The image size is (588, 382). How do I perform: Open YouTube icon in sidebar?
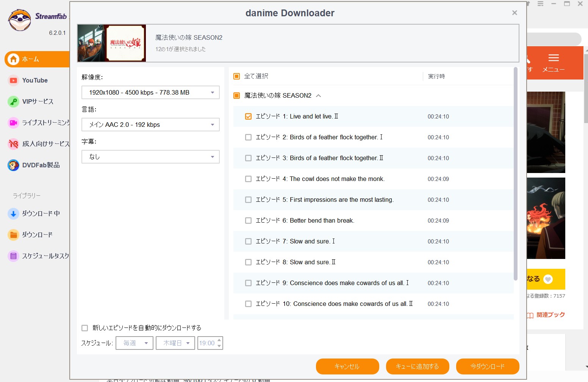tap(14, 80)
